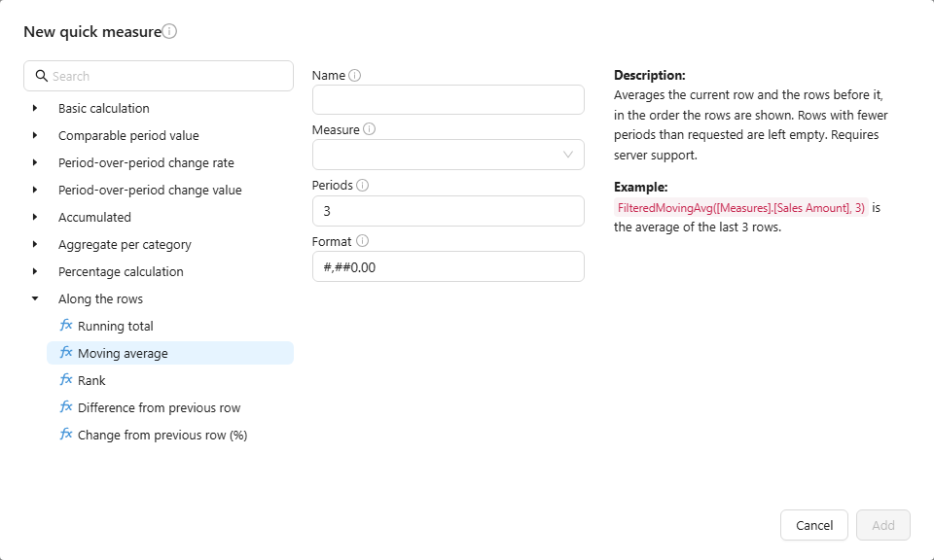Expand the Basic calculation category
934x560 pixels.
(x=35, y=108)
